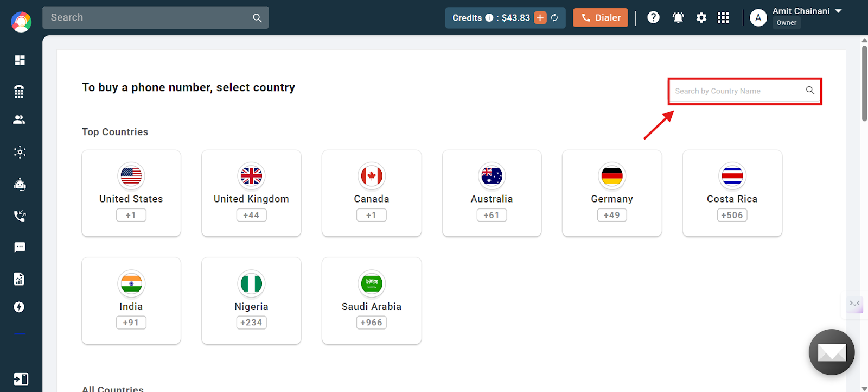Add credits with the orange plus icon

pos(540,18)
